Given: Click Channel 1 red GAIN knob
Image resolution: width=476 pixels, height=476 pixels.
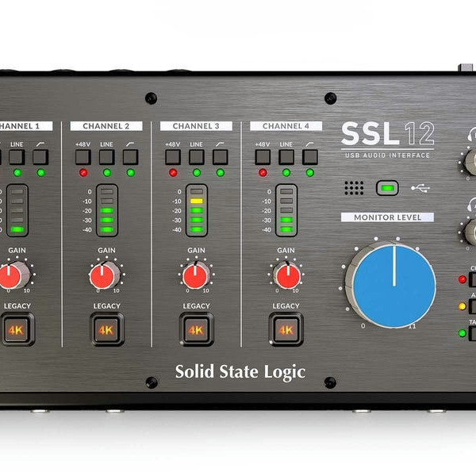Looking at the screenshot, I should click(10, 277).
